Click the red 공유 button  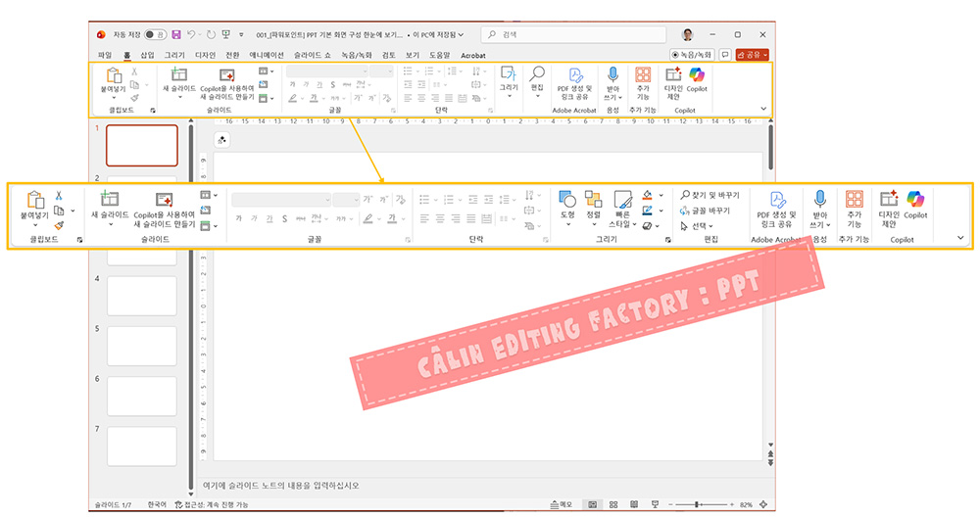point(752,55)
